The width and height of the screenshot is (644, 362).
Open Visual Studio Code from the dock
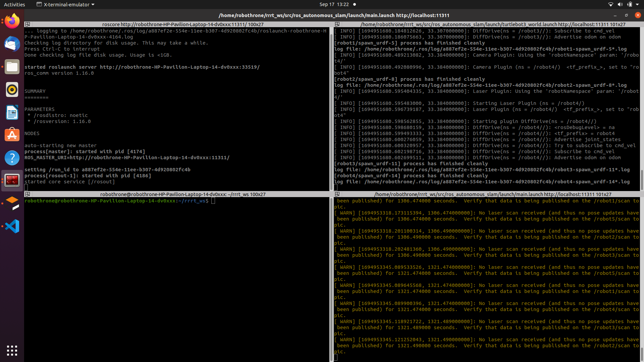(x=12, y=226)
